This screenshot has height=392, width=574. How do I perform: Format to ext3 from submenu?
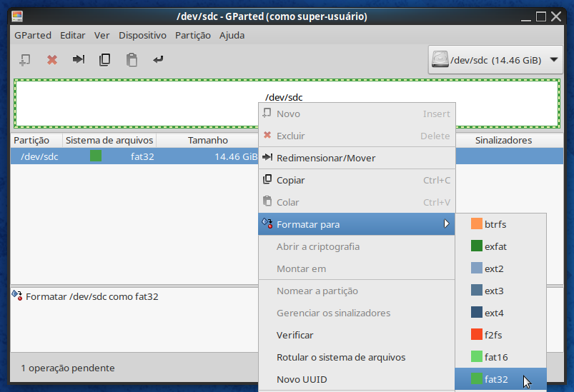pos(501,291)
